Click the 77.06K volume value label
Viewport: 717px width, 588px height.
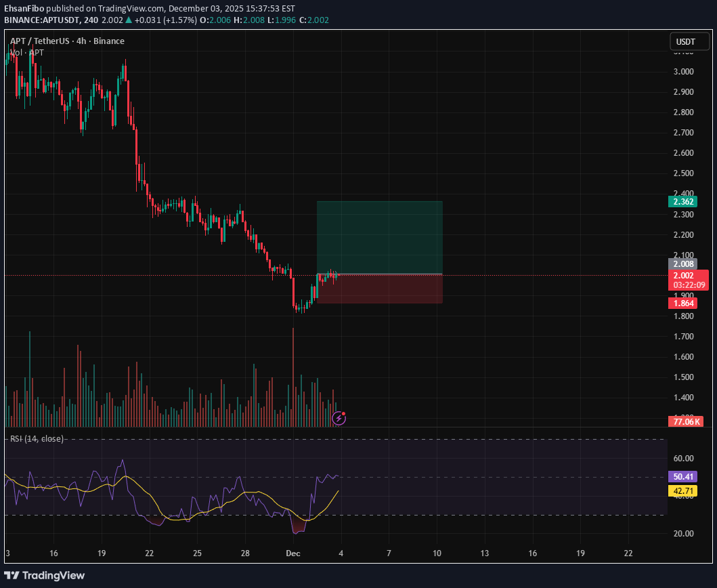[x=685, y=422]
